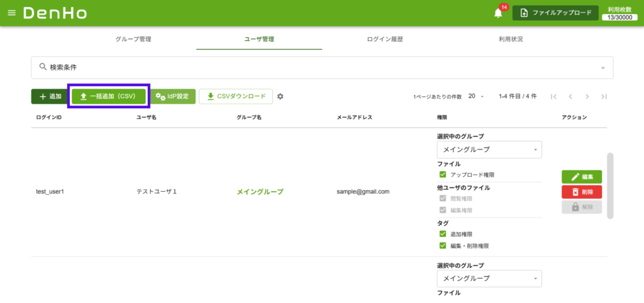Go to the next page
644x303 pixels.
point(587,96)
